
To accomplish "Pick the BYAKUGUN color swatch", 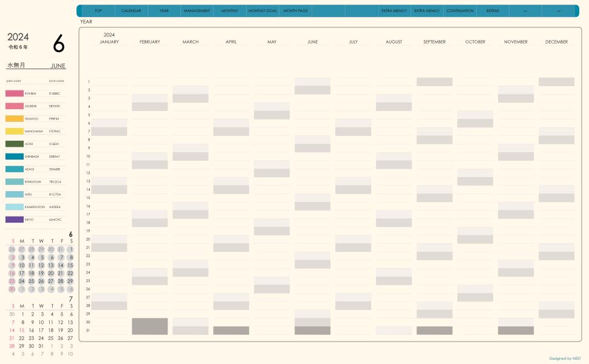I will click(x=15, y=181).
